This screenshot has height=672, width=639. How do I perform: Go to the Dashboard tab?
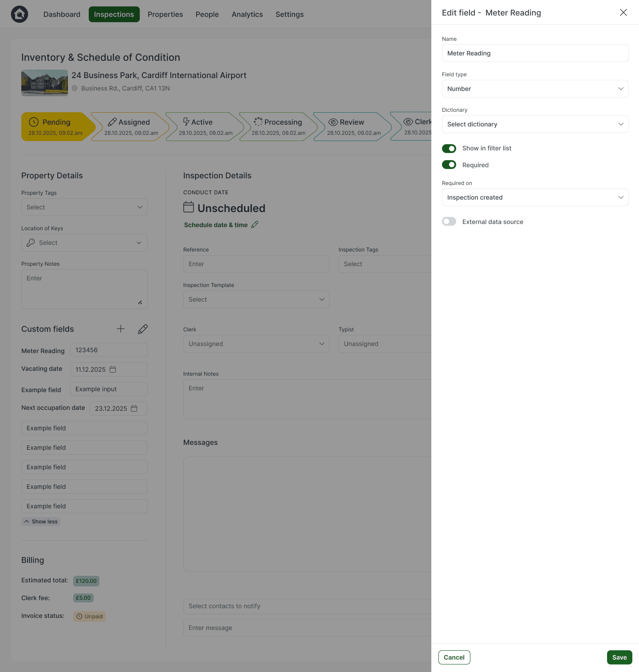pyautogui.click(x=62, y=14)
